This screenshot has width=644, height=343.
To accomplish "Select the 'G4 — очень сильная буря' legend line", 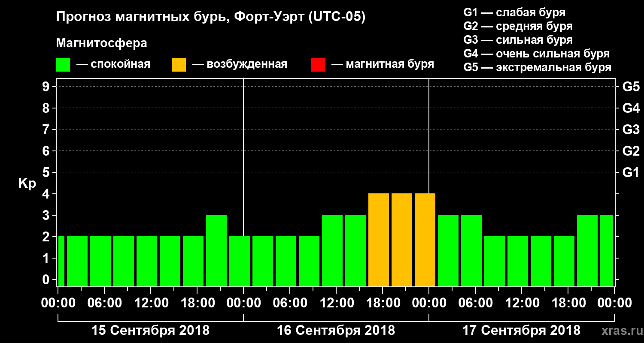I will coord(536,54).
